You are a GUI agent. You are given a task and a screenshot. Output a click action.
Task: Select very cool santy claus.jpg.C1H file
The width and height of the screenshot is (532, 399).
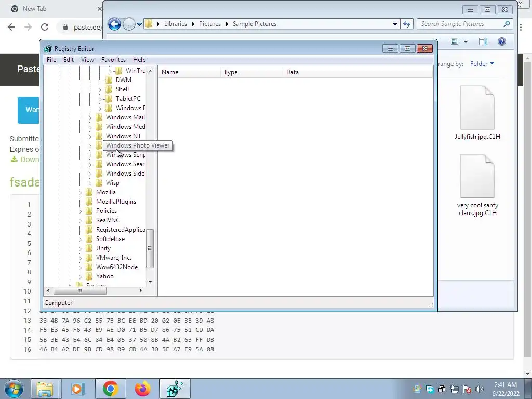pos(477,185)
